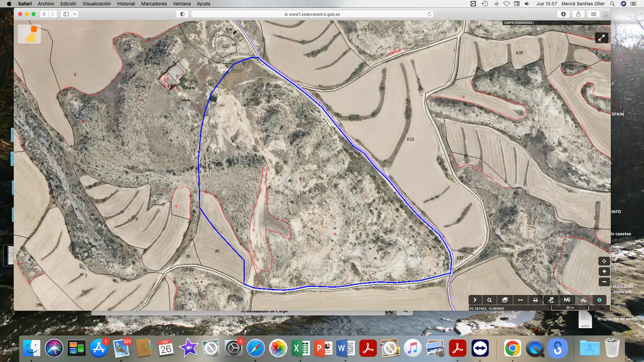644x362 pixels.
Task: Zoom out on the map
Action: pyautogui.click(x=604, y=282)
